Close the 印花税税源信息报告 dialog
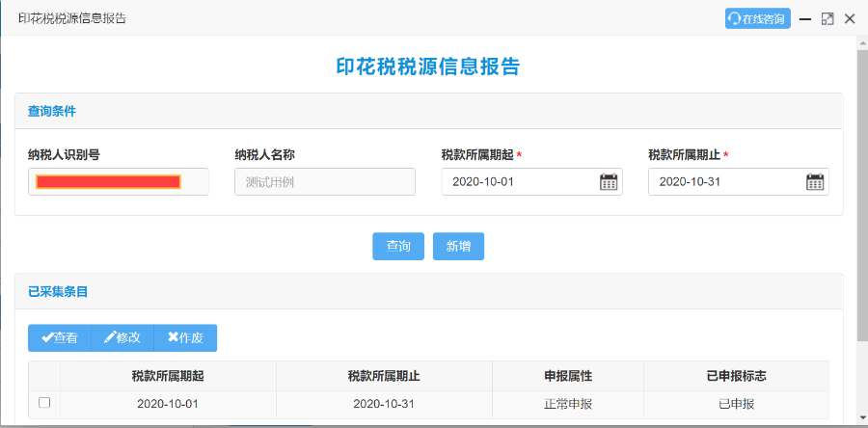 850,19
